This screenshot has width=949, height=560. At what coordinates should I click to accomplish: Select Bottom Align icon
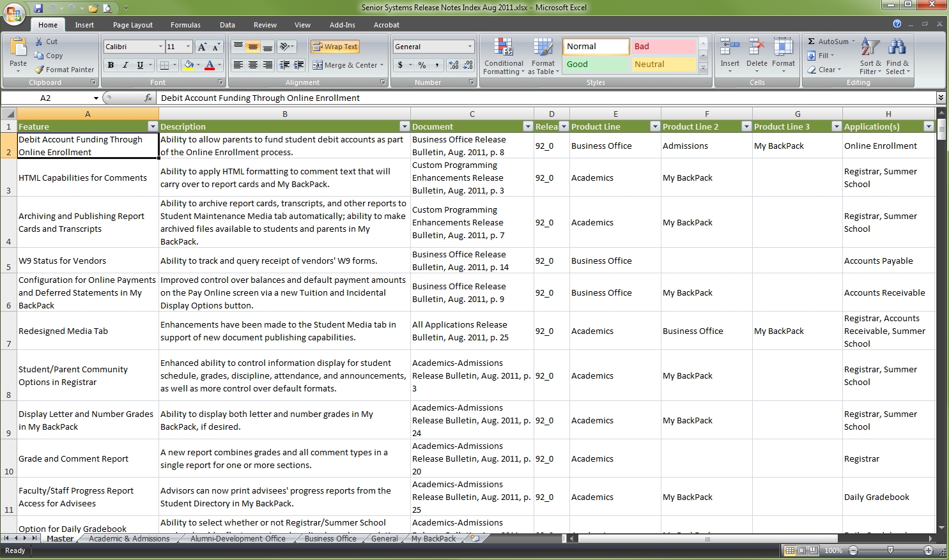point(268,47)
